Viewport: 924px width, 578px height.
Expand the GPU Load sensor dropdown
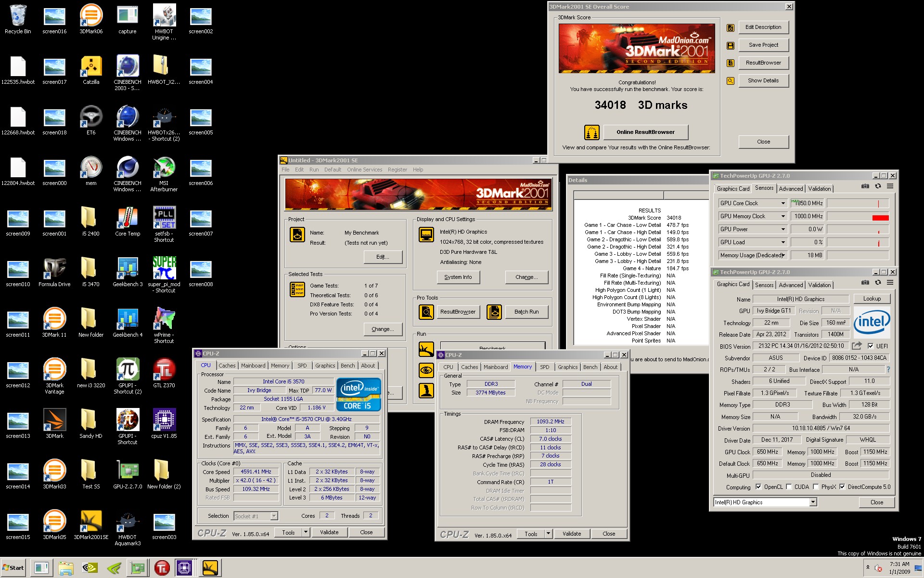[x=783, y=242]
